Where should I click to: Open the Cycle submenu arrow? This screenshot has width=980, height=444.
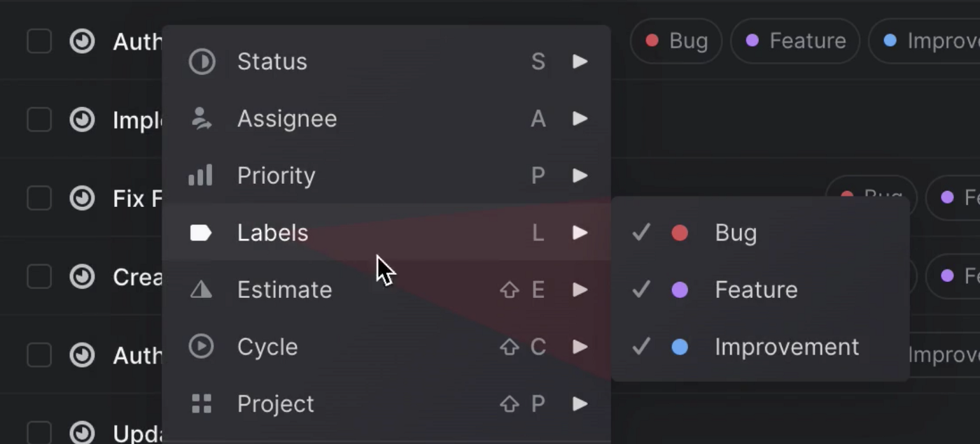[x=580, y=346]
